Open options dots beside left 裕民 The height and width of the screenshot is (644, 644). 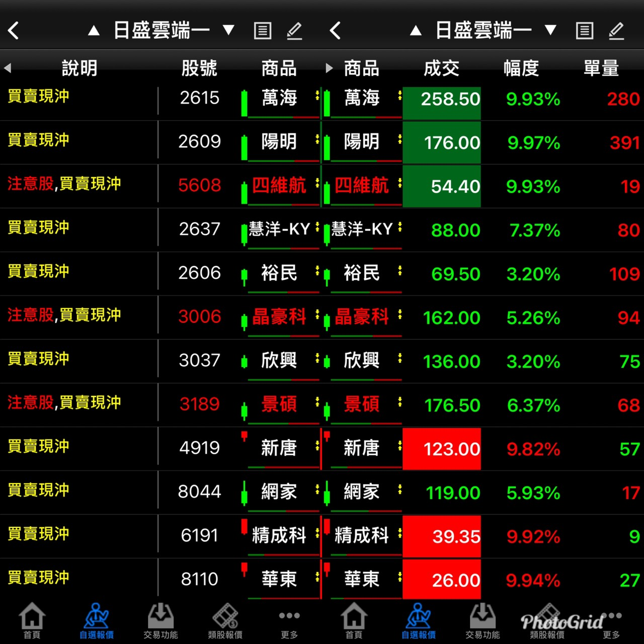click(x=317, y=270)
